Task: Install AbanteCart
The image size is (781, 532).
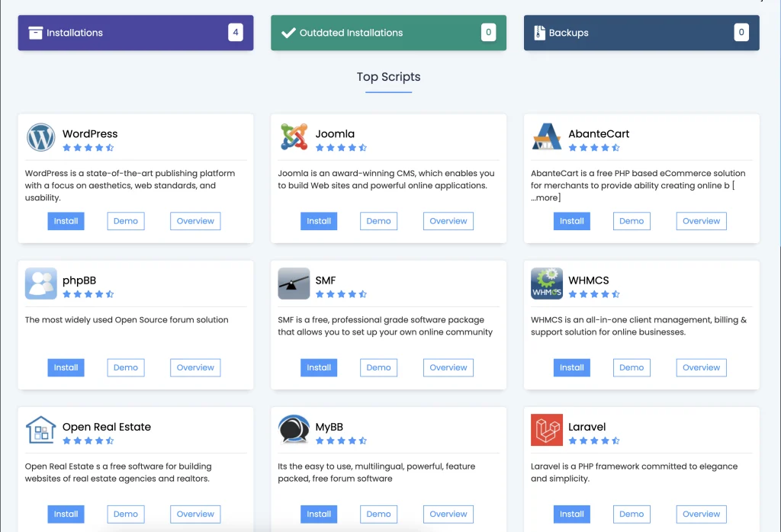Action: click(572, 221)
